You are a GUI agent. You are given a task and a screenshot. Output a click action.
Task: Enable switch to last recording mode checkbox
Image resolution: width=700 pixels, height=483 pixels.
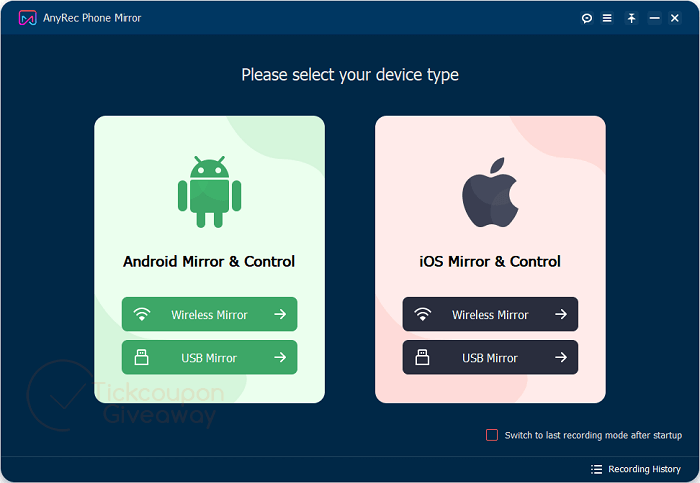pos(492,435)
